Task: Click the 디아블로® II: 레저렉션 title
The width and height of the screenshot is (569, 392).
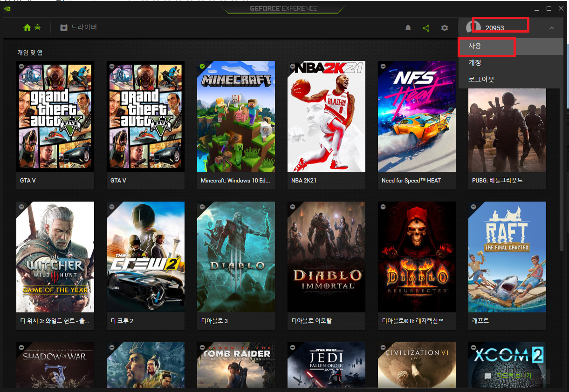Action: click(412, 321)
